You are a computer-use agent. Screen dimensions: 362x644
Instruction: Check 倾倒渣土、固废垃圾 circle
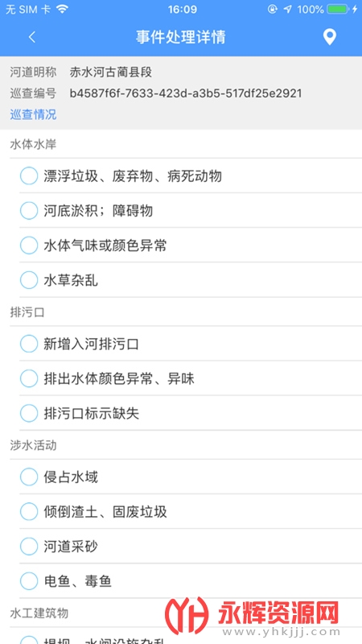[29, 512]
